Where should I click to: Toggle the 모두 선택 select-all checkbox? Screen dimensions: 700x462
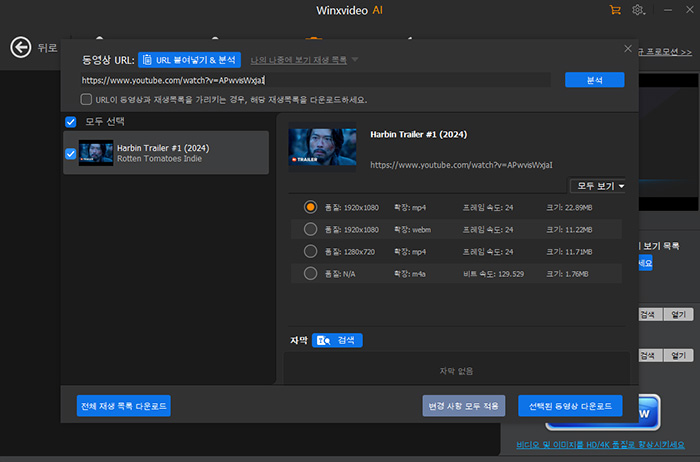(71, 121)
